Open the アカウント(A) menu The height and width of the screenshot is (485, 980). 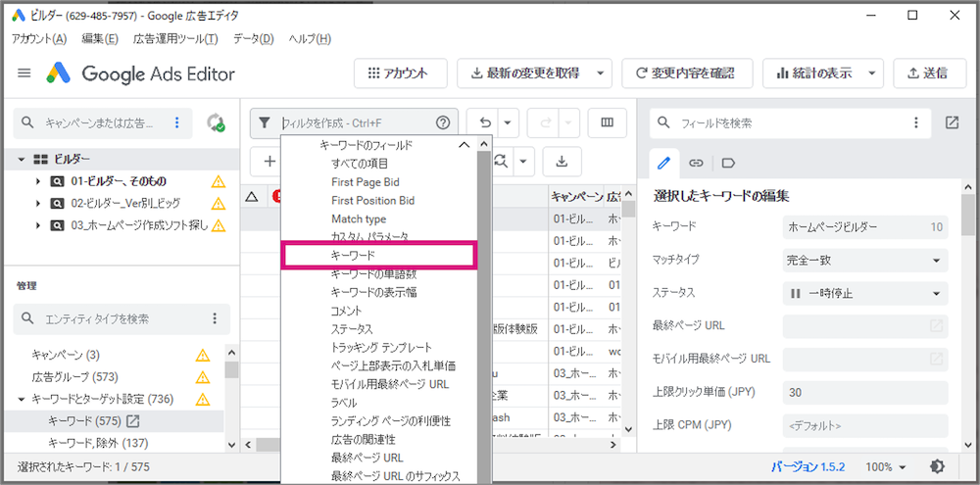point(39,39)
